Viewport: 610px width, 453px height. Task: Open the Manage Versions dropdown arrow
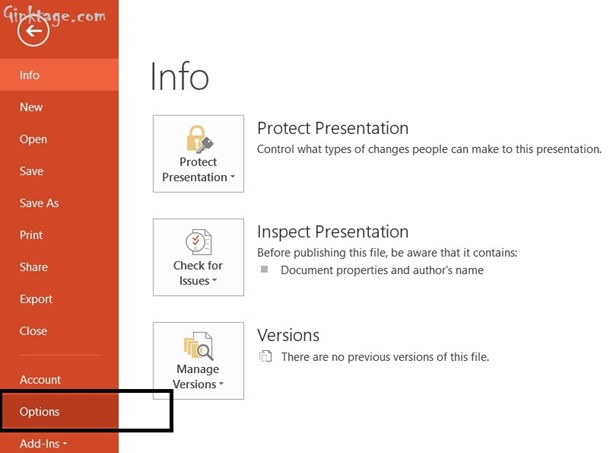pos(221,384)
